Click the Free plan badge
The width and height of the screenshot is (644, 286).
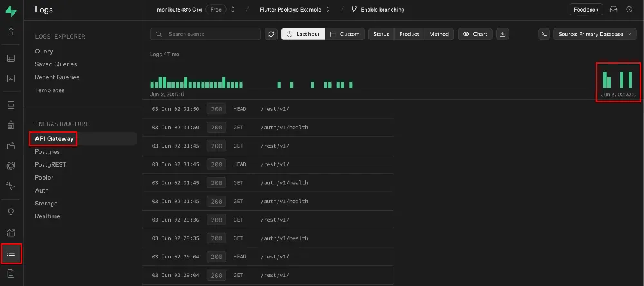click(216, 10)
